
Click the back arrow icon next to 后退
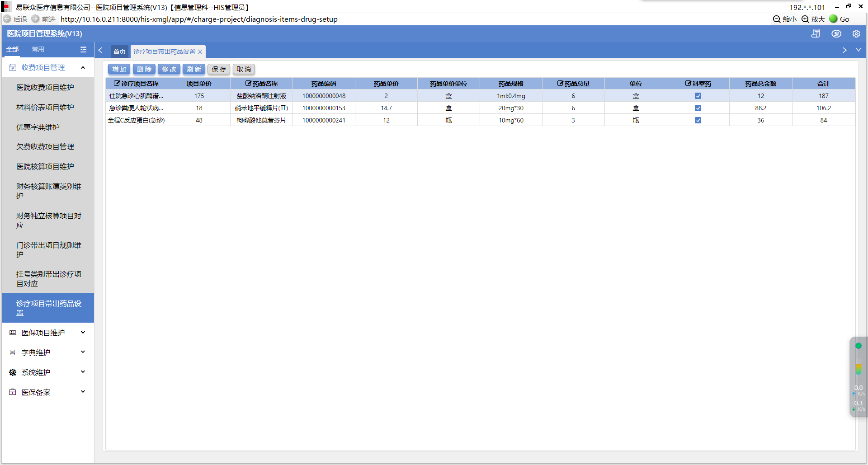7,19
